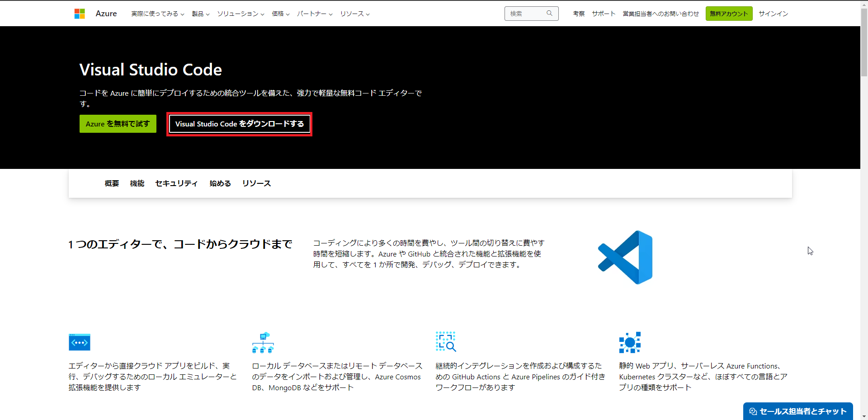The image size is (868, 420).
Task: Open the 考察 link
Action: click(x=579, y=14)
